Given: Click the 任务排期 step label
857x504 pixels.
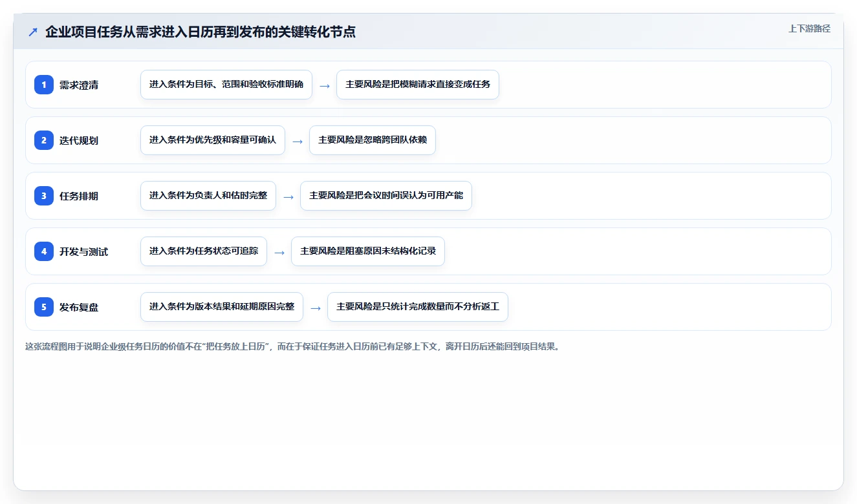Looking at the screenshot, I should [x=79, y=196].
